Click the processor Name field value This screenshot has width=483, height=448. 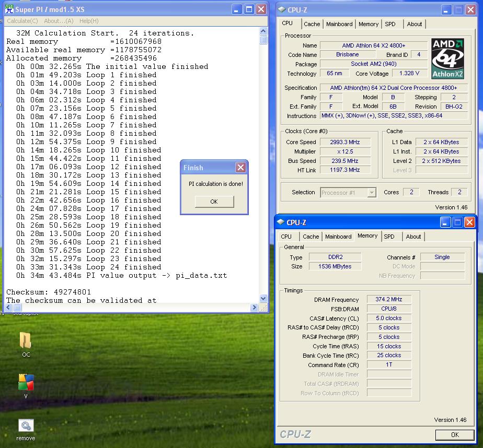click(x=374, y=45)
